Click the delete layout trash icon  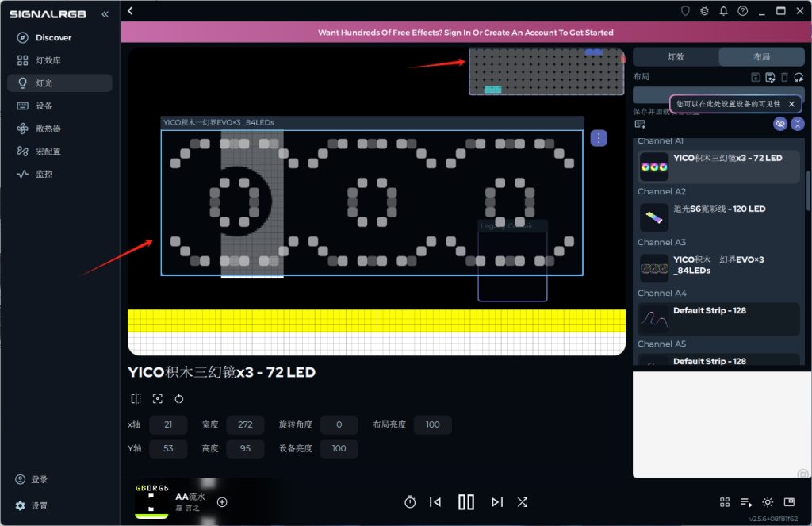[x=784, y=77]
